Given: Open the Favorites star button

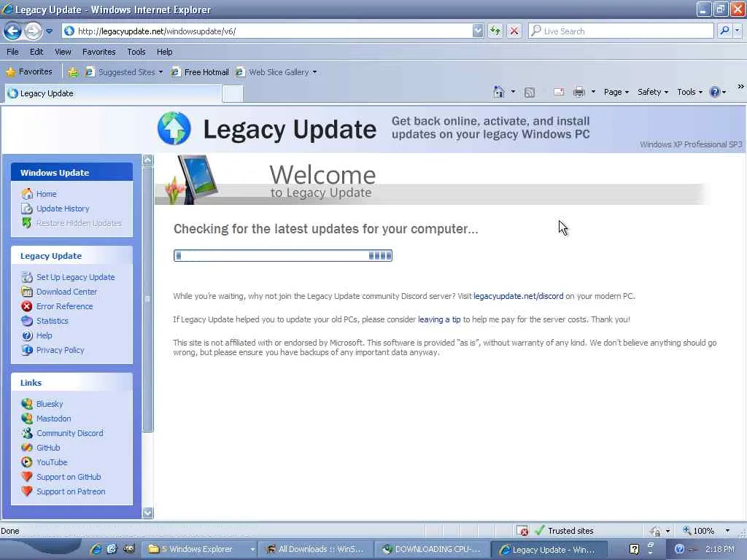Looking at the screenshot, I should (29, 72).
